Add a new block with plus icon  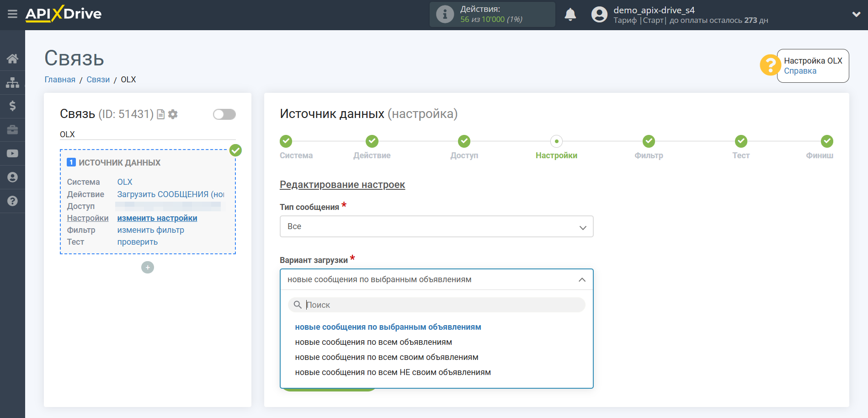[148, 268]
